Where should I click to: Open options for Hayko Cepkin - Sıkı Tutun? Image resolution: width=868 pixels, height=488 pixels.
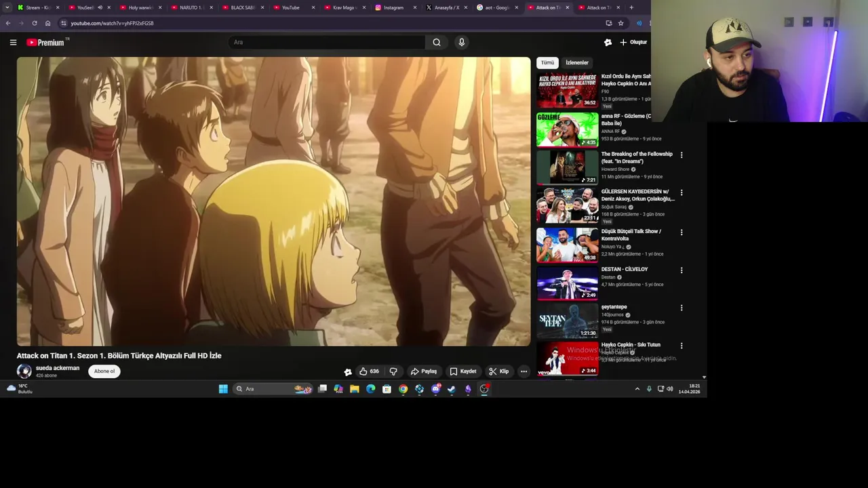point(682,346)
